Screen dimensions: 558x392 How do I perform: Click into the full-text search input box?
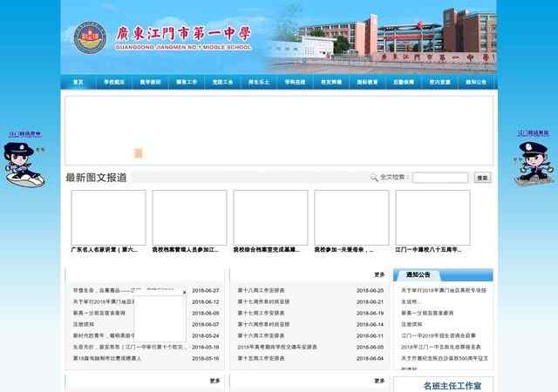click(x=439, y=178)
